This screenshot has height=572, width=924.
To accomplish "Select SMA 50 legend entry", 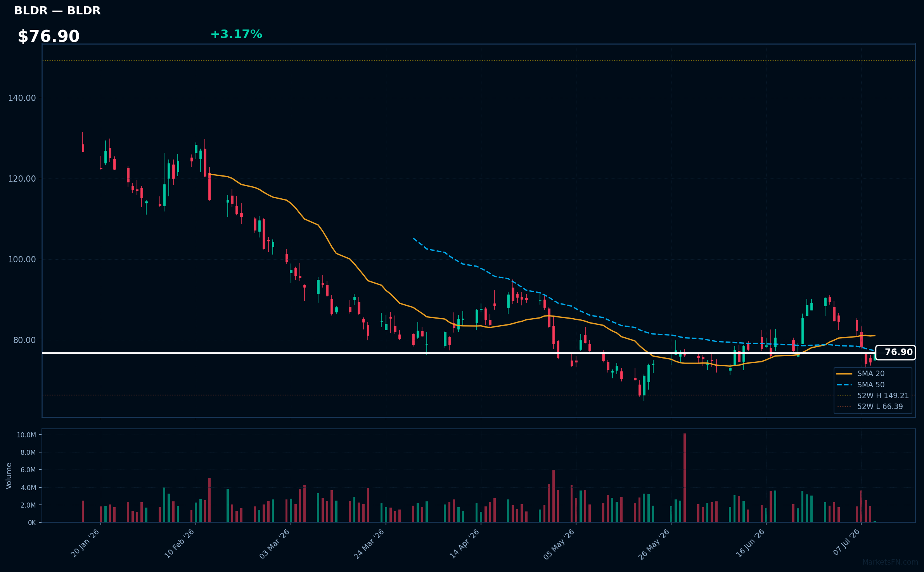I will 861,385.
